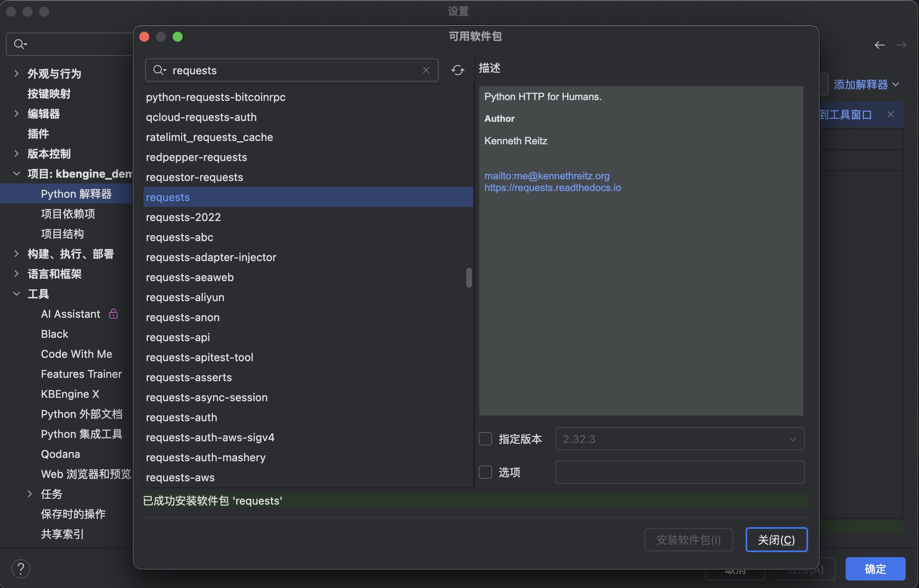919x588 pixels.
Task: Click the options text input field
Action: point(679,472)
